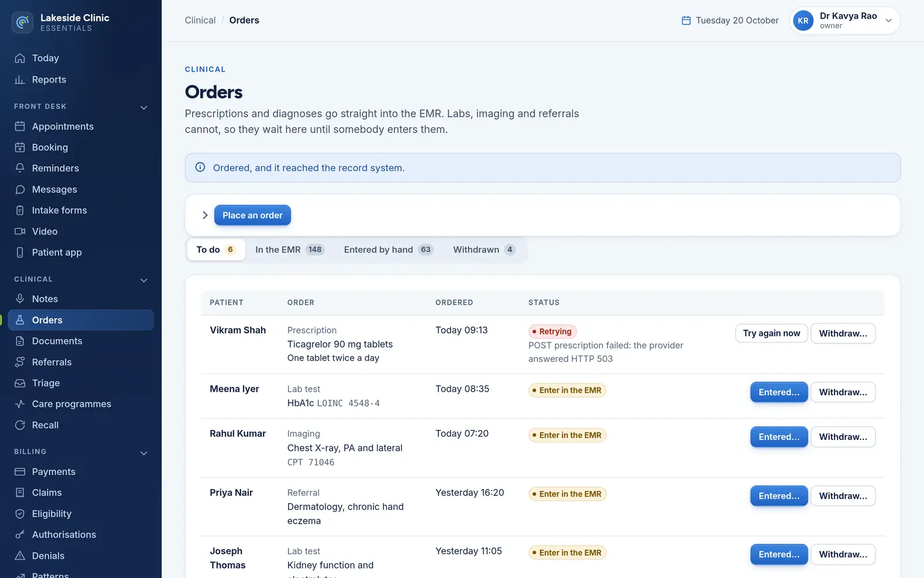Open Payments in the sidebar
Viewport: 924px width, 578px height.
[x=81, y=472]
